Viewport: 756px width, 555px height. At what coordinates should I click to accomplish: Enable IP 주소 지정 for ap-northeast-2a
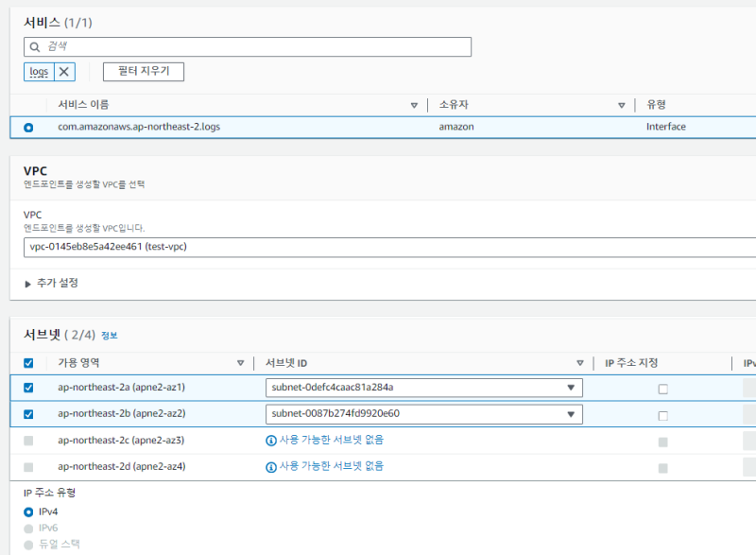click(x=662, y=389)
